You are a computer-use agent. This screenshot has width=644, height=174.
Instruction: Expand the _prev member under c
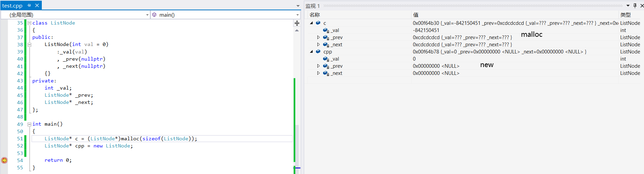point(318,37)
